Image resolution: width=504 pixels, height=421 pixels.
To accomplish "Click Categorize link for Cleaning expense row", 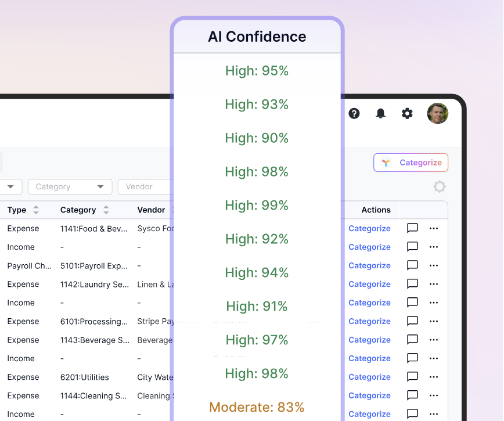I will point(369,395).
